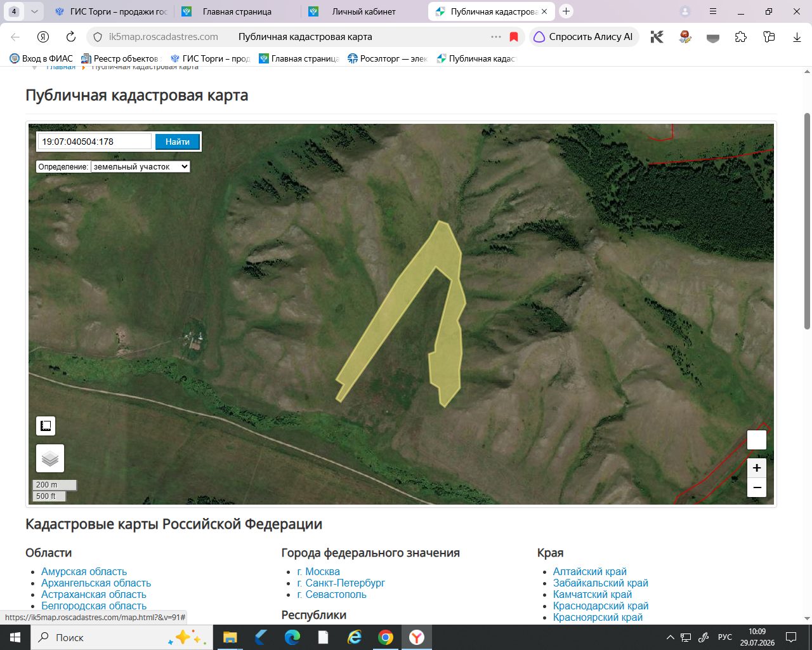This screenshot has width=812, height=650.
Task: Zoom out on the map
Action: pyautogui.click(x=757, y=487)
